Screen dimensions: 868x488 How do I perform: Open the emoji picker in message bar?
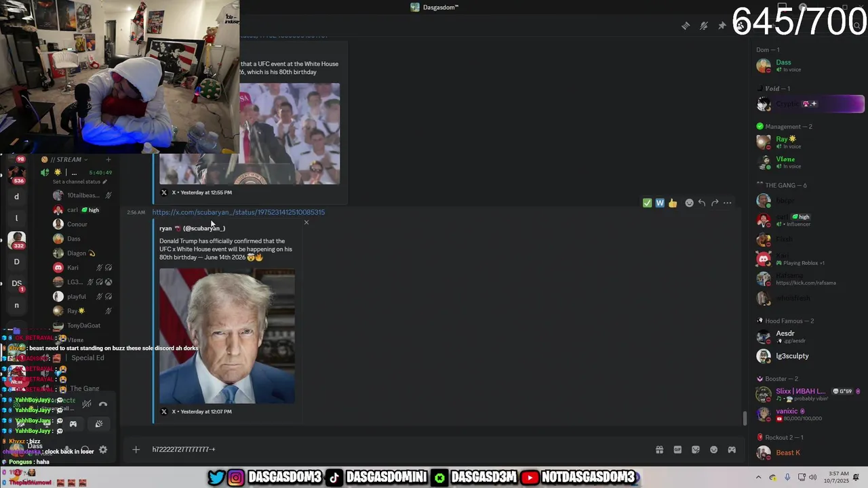713,449
